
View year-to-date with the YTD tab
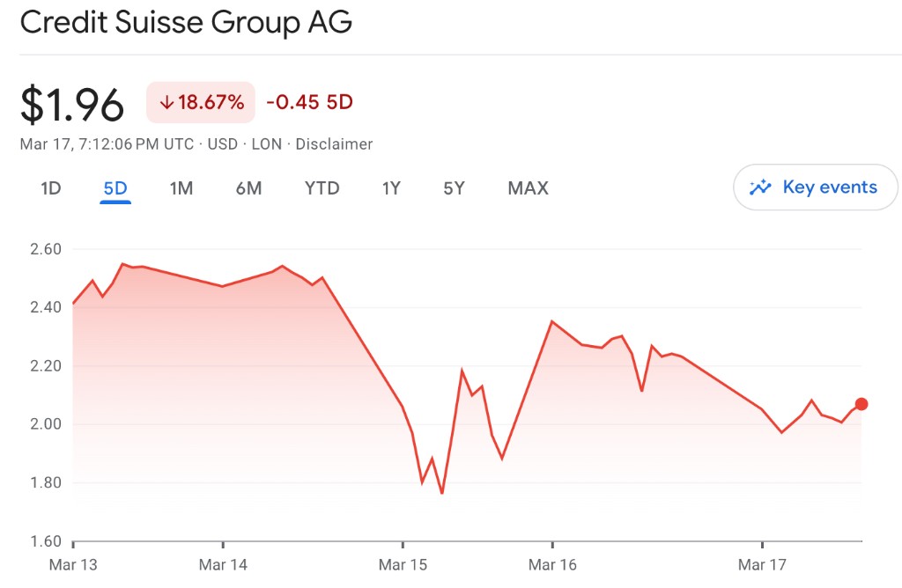point(322,187)
